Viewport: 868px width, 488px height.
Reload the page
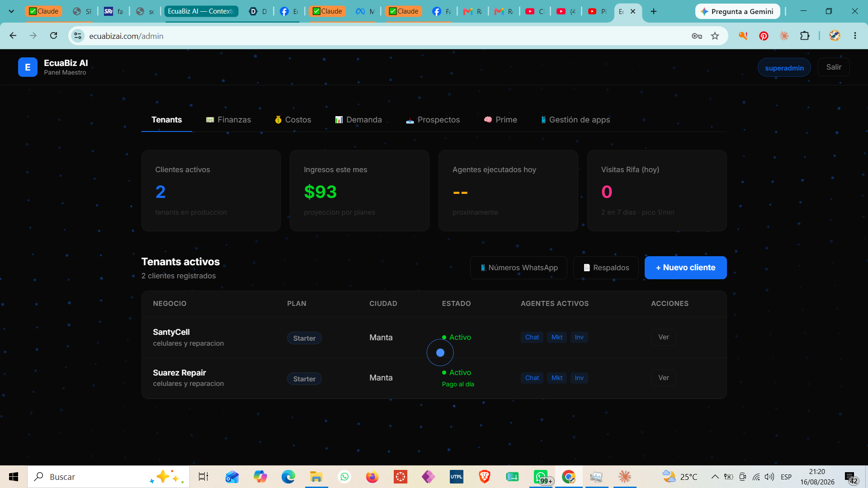53,36
